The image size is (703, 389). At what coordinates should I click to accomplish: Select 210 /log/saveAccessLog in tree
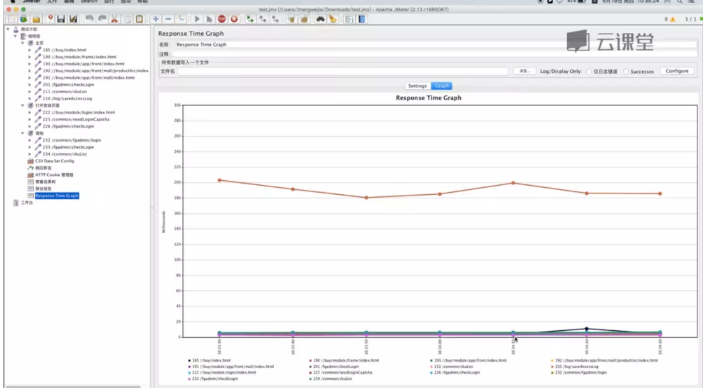67,98
